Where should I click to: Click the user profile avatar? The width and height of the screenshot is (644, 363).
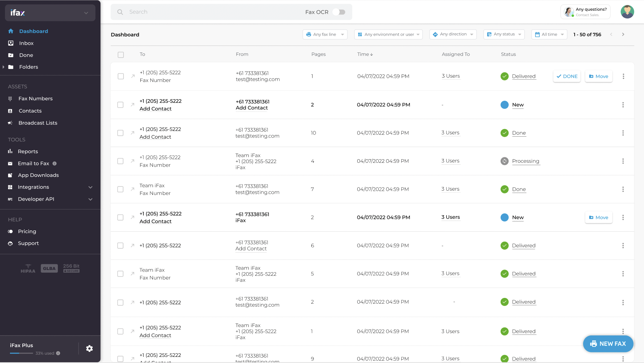(x=627, y=12)
